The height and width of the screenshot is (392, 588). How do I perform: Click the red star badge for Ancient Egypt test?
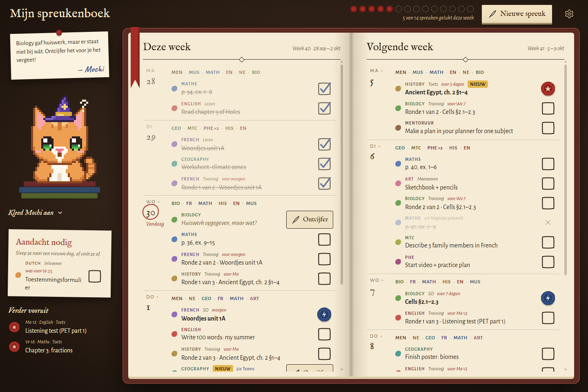coord(548,89)
